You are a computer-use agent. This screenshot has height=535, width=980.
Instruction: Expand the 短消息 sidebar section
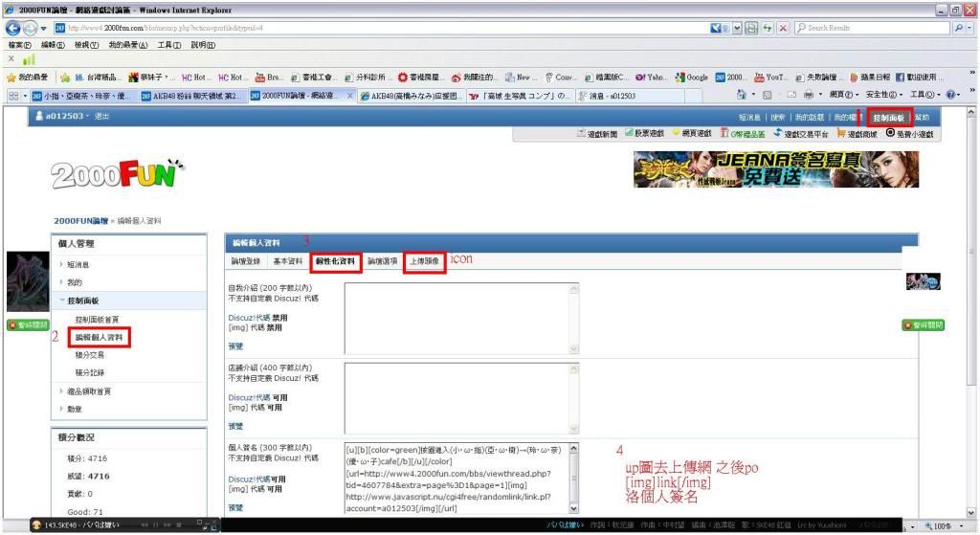(78, 264)
